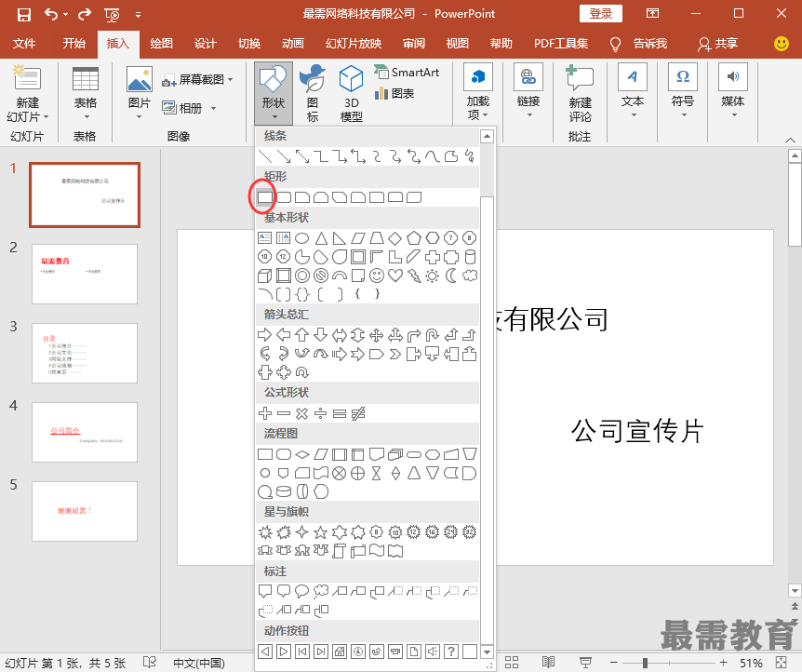
Task: Select the rectangle shape in 矩形 section
Action: pyautogui.click(x=265, y=197)
